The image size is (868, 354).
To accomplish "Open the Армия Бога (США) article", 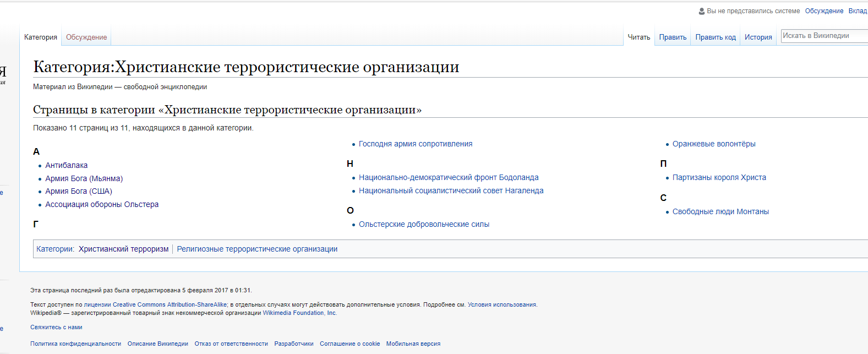I will 79,191.
